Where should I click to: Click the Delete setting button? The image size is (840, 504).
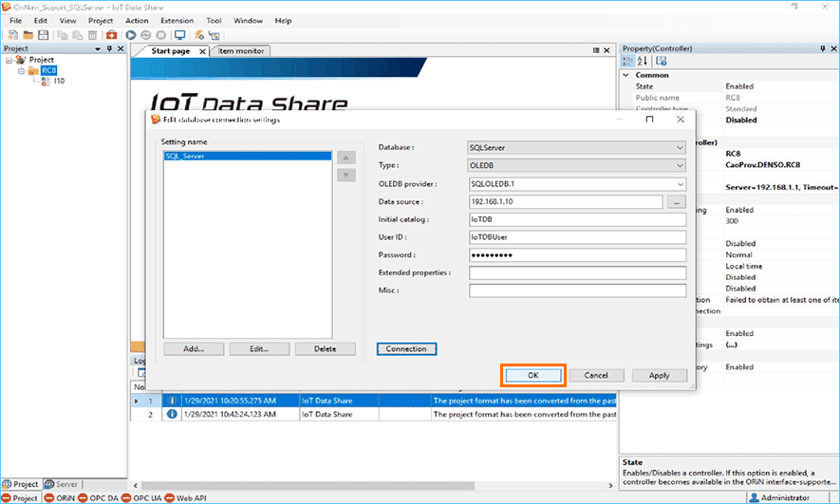[326, 348]
